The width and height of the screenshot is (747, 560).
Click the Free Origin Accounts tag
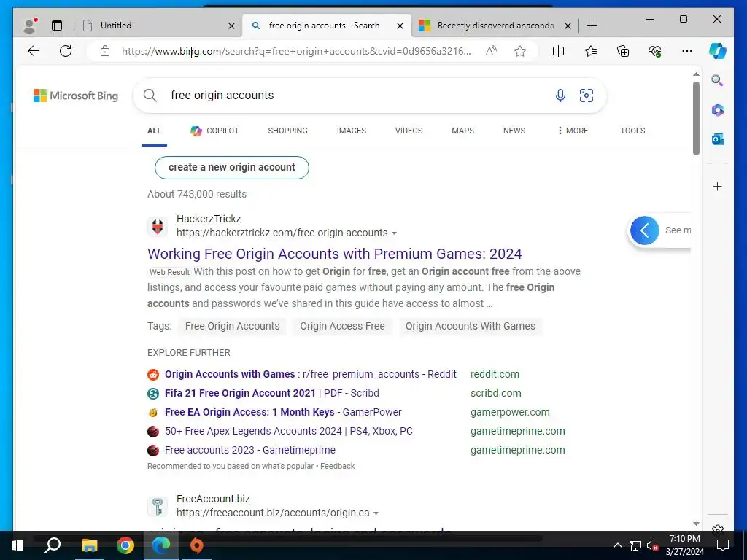[x=233, y=326]
